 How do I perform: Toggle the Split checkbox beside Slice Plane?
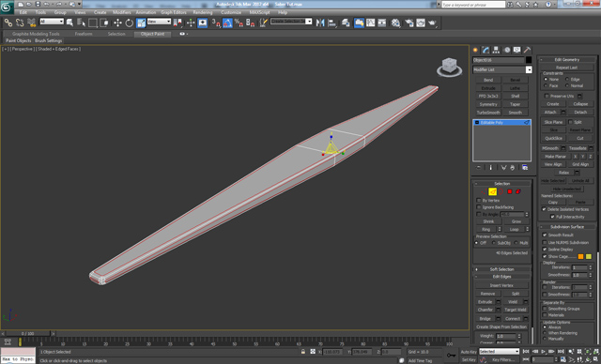(x=570, y=122)
